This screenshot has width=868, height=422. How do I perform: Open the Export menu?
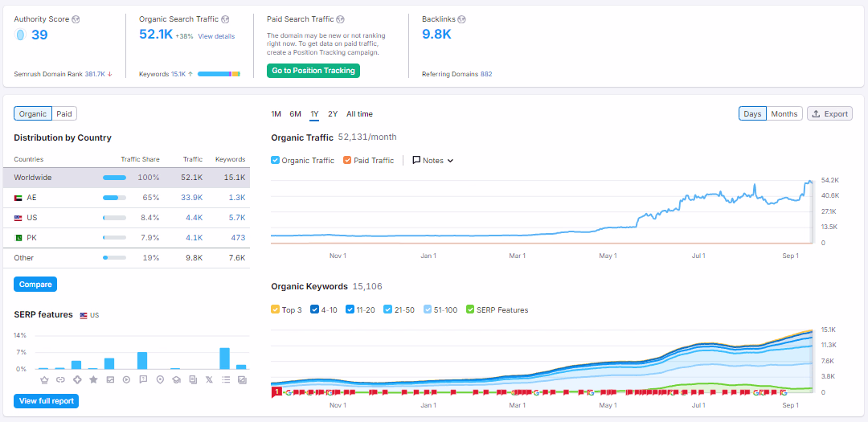[x=829, y=114]
